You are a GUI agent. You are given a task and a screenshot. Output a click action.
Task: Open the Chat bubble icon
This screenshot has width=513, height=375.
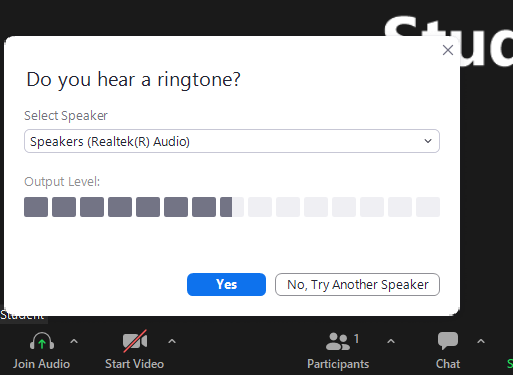pyautogui.click(x=448, y=341)
